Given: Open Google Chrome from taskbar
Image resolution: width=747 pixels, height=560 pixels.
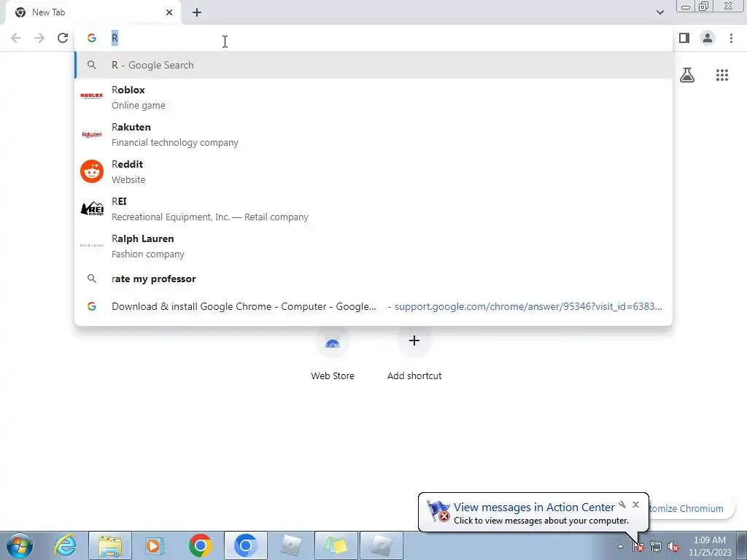Looking at the screenshot, I should pos(200,545).
